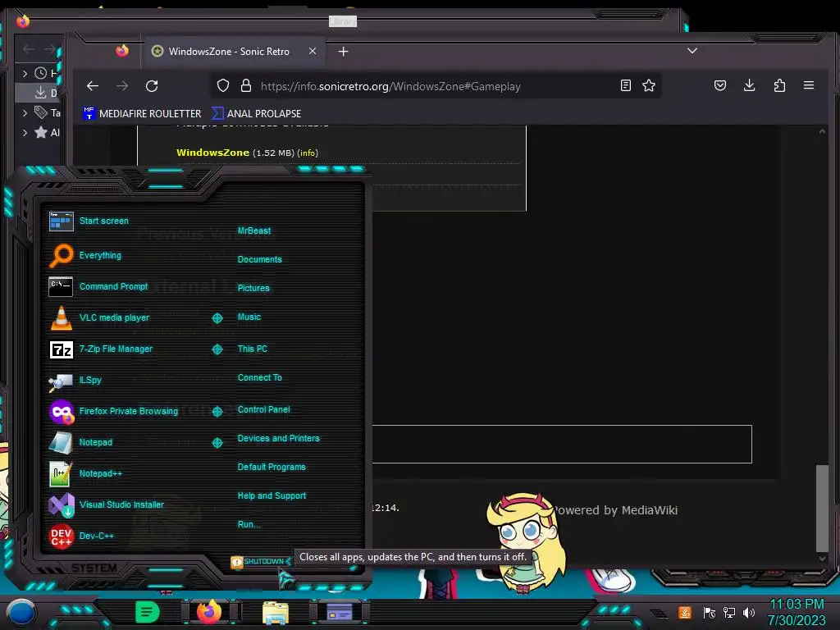The width and height of the screenshot is (840, 630).
Task: Open Music from start menu
Action: [249, 317]
